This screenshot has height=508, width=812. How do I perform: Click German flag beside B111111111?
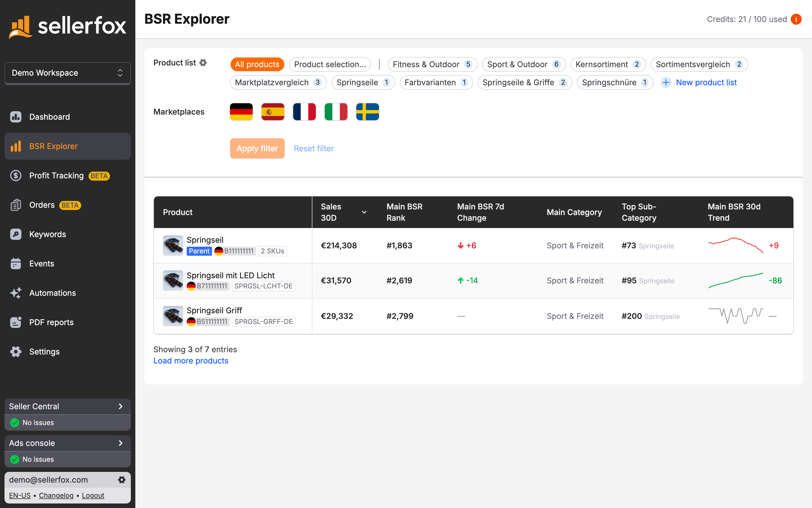pyautogui.click(x=219, y=251)
